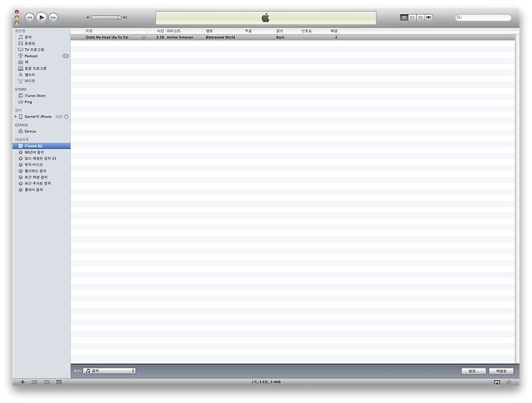Expand the Garnet iPhone device
The height and width of the screenshot is (403, 532).
pos(16,116)
